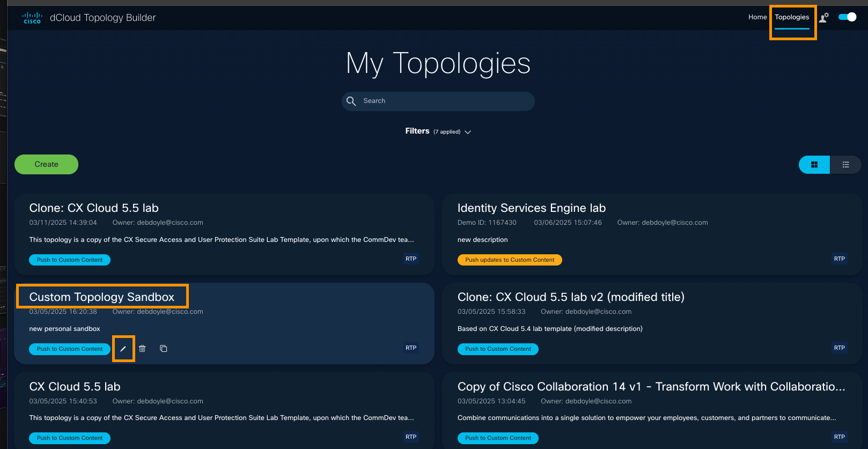Open the Identity Services Engine lab title
This screenshot has height=449, width=868.
click(532, 208)
